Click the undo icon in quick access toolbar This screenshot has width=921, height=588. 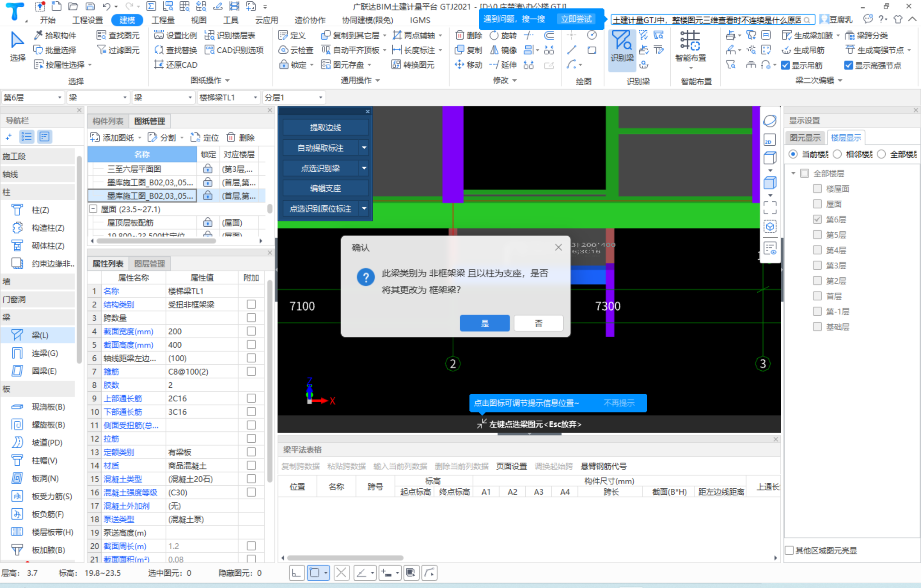click(107, 6)
